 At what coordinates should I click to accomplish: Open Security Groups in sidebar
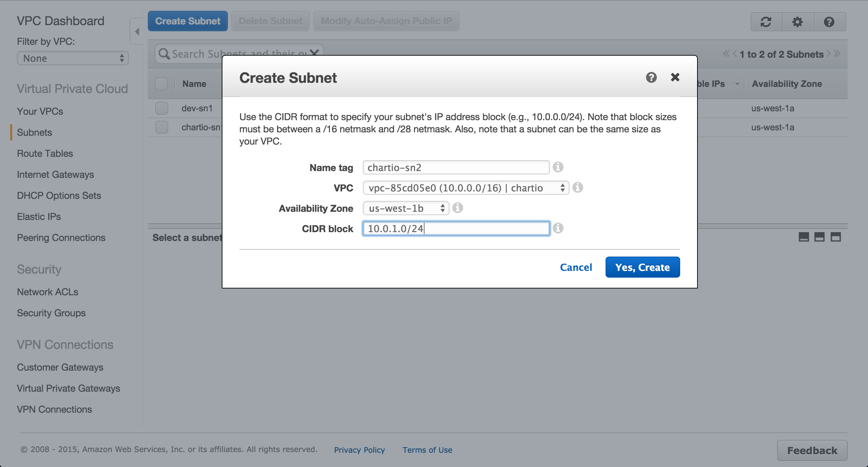[51, 313]
